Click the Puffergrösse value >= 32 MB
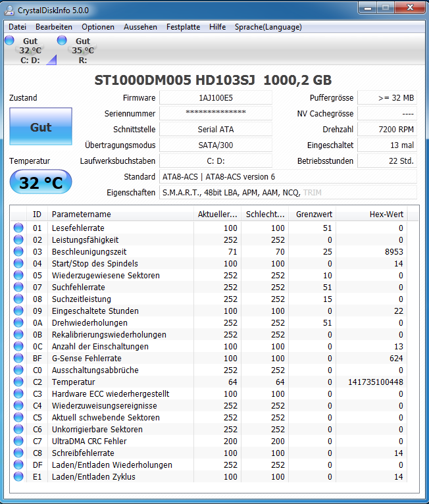The image size is (429, 504). pos(388,98)
